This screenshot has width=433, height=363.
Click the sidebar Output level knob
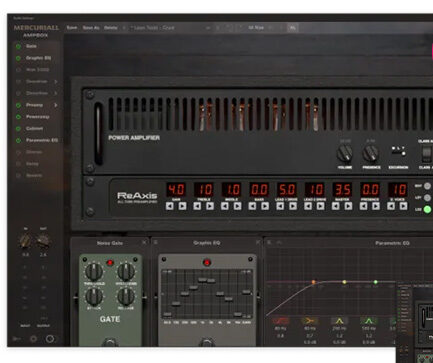pos(43,241)
